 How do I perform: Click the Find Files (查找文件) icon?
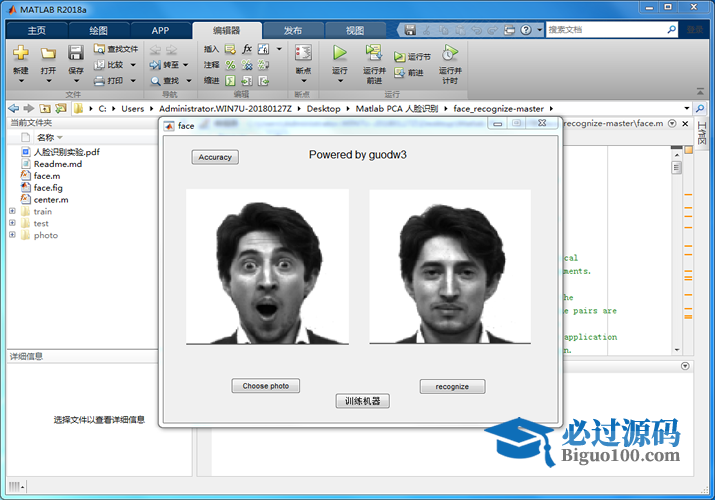click(x=100, y=48)
